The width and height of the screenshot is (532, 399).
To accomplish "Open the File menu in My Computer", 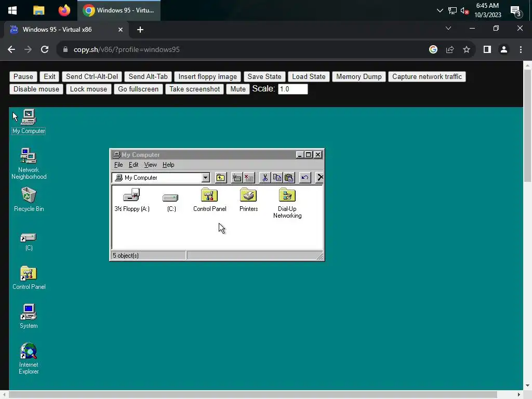I will point(118,165).
